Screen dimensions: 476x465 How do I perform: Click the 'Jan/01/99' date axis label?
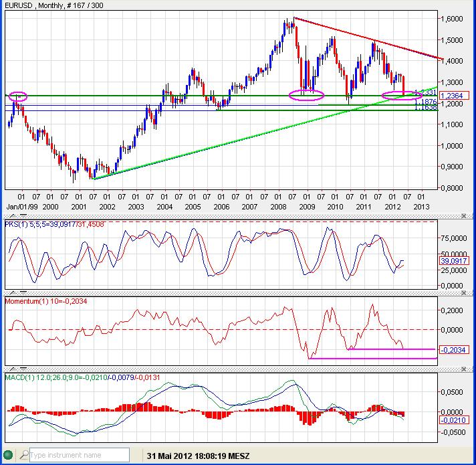pos(22,207)
